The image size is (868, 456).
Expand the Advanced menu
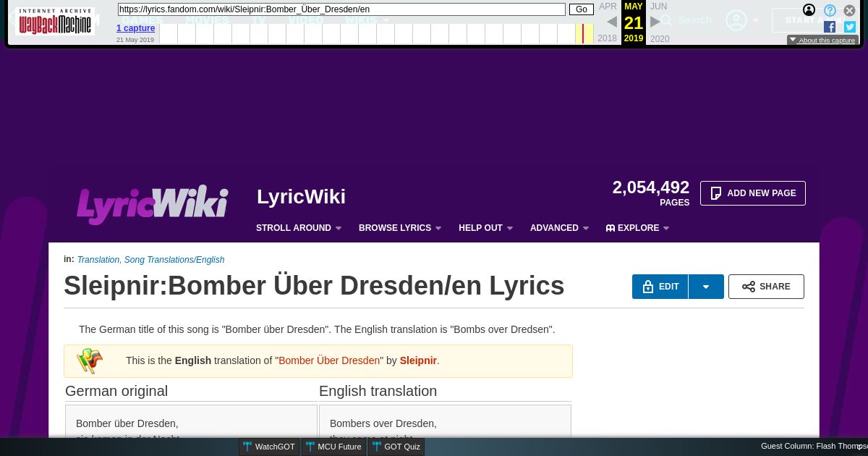click(x=560, y=228)
